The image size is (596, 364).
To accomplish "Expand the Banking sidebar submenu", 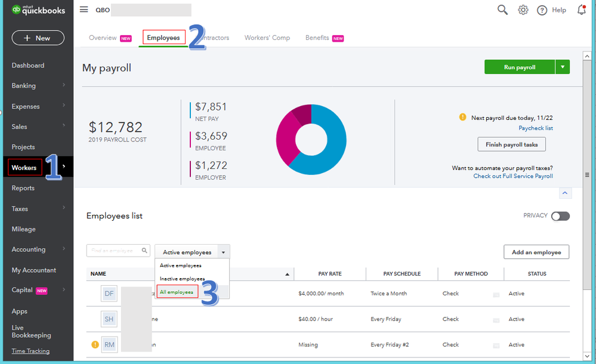I will tap(63, 85).
